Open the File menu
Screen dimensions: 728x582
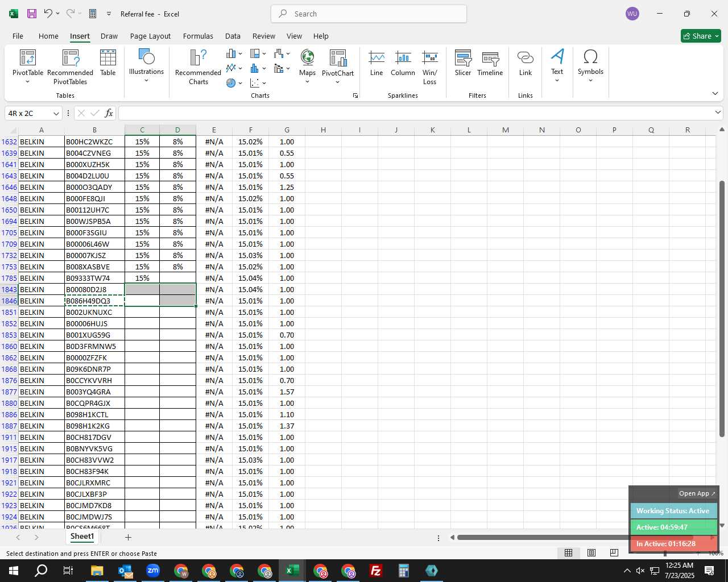[18, 36]
